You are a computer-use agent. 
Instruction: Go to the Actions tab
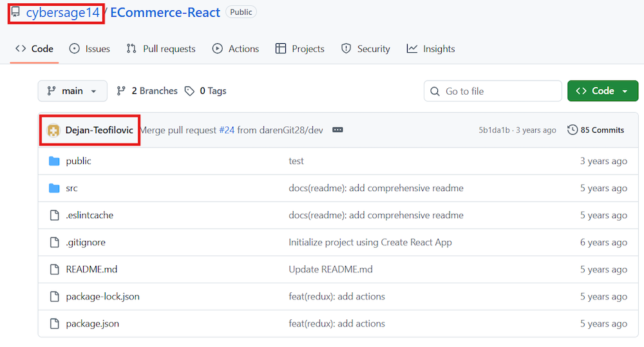click(x=235, y=49)
